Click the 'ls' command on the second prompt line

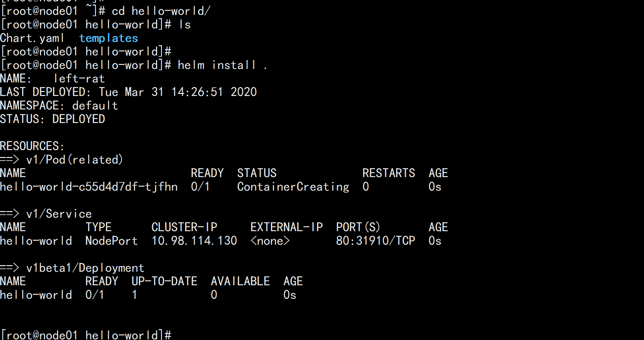click(185, 24)
